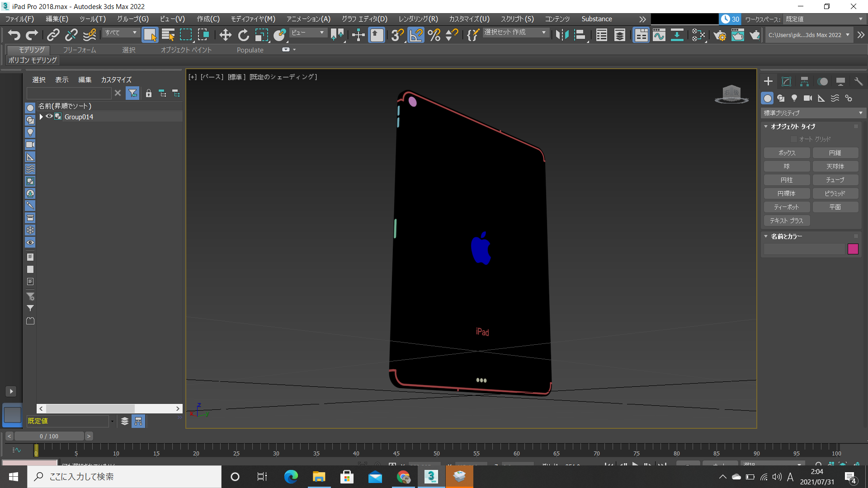Screen dimensions: 868x488
Task: Click the pink color swatch in 名前とカラー
Action: point(853,249)
